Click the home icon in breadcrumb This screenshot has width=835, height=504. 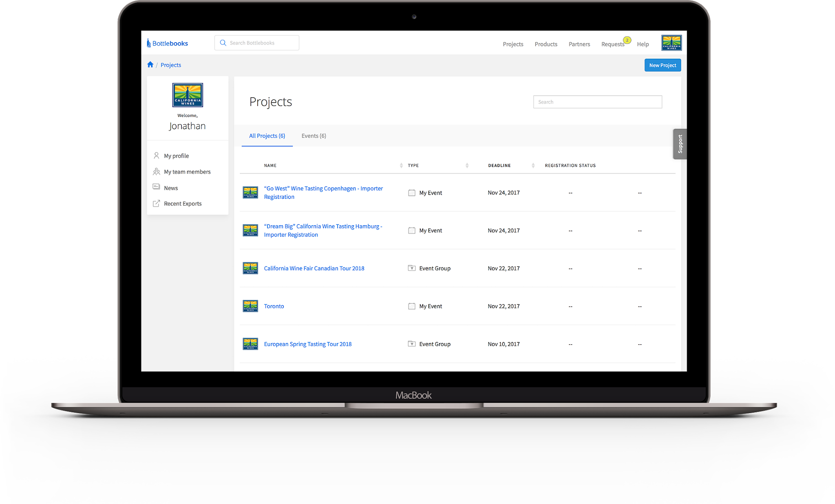coord(150,65)
